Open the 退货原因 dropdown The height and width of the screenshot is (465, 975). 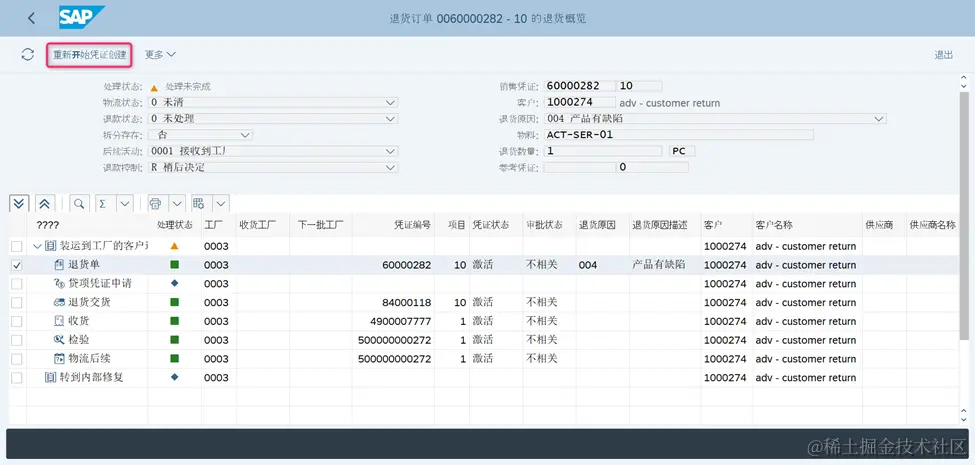pyautogui.click(x=879, y=119)
